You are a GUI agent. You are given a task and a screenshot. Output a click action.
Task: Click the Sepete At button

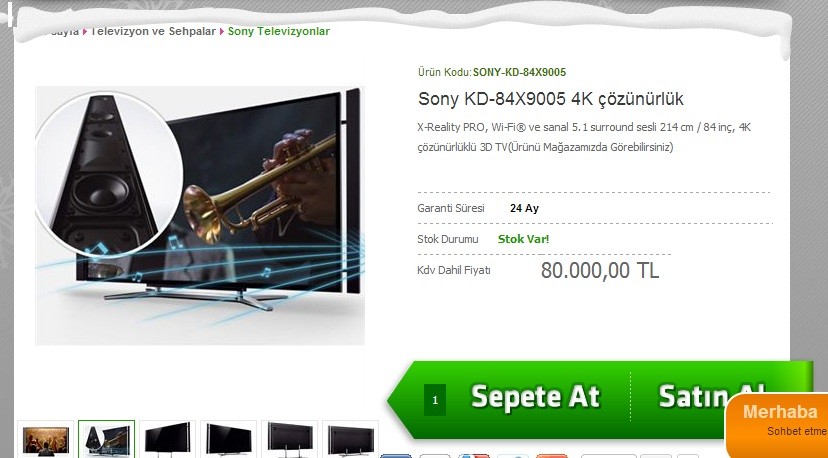tap(535, 397)
